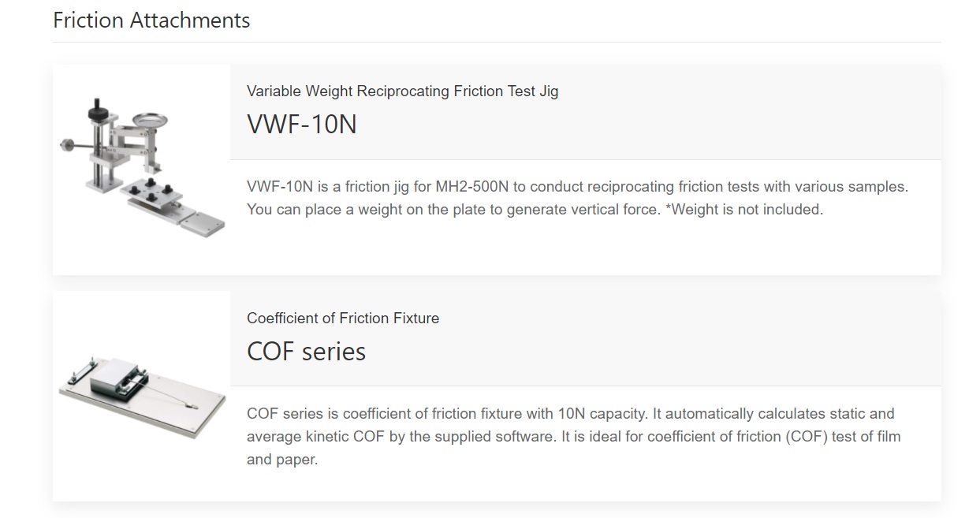Click the COF series card header area
The height and width of the screenshot is (518, 980).
(586, 338)
